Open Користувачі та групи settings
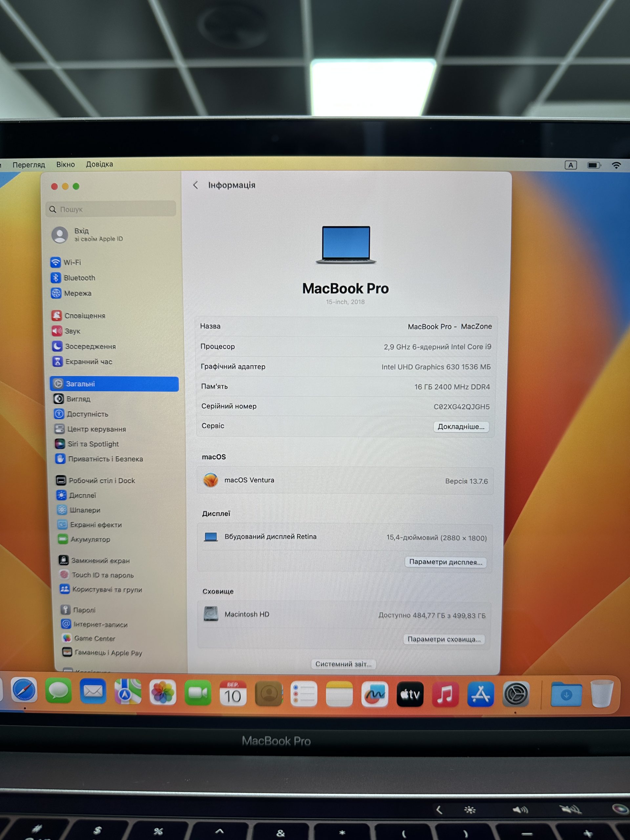Image resolution: width=630 pixels, height=840 pixels. tap(101, 589)
